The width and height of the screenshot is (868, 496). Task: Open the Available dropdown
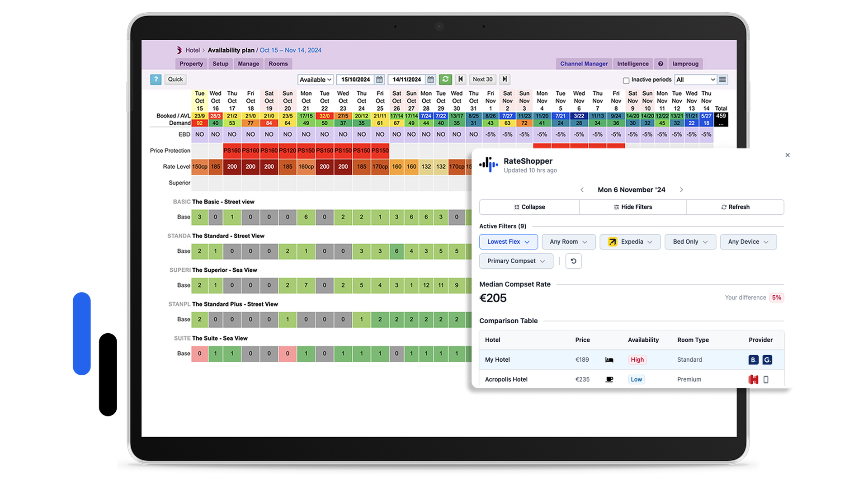[x=315, y=80]
